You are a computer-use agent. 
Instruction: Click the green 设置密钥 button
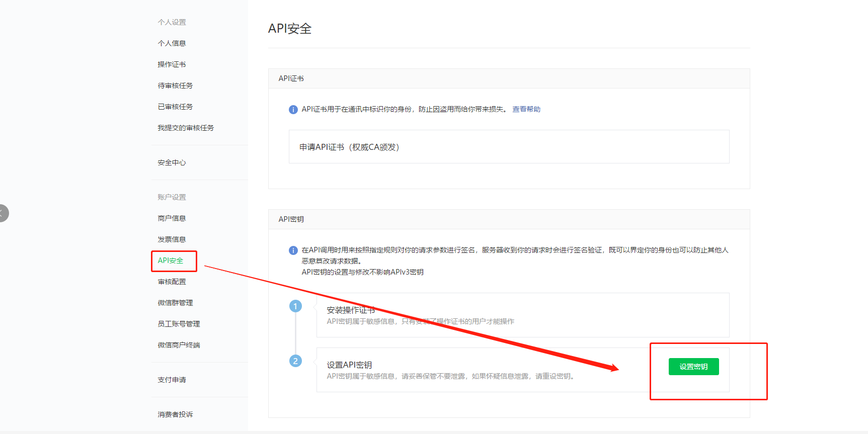click(x=693, y=367)
